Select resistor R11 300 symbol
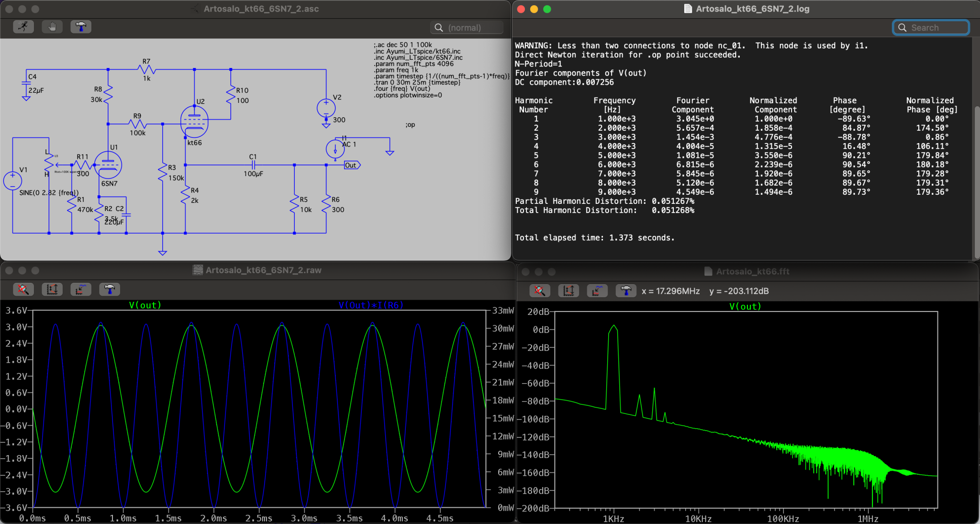Image resolution: width=980 pixels, height=524 pixels. [x=82, y=165]
